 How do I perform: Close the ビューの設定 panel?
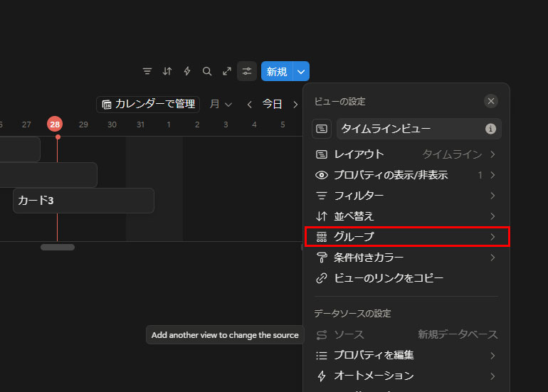coord(491,101)
